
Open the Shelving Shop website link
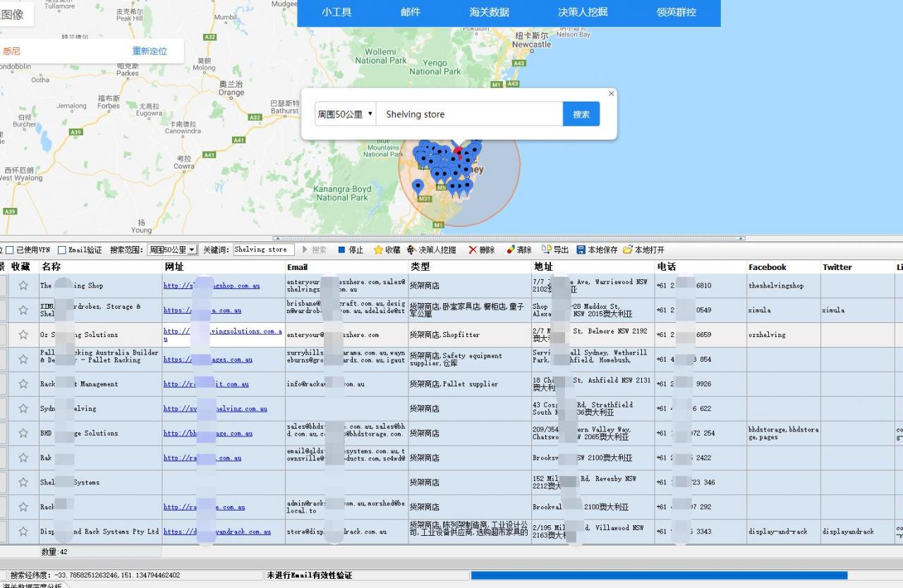point(212,286)
